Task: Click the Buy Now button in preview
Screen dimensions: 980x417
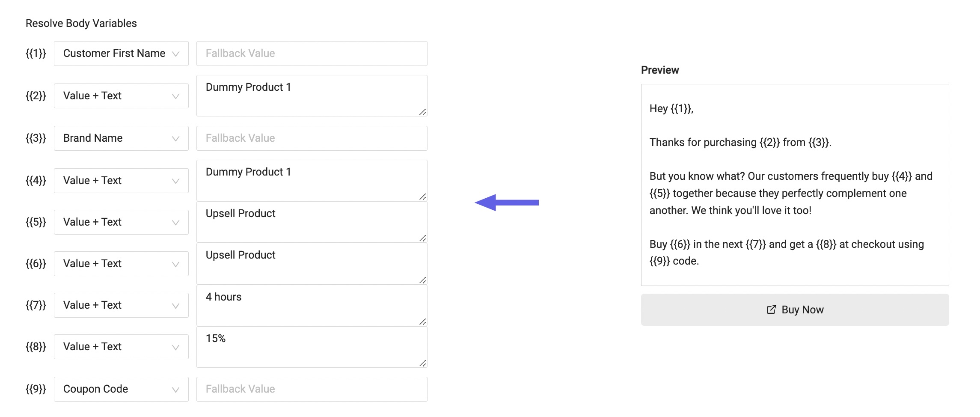Action: point(795,310)
